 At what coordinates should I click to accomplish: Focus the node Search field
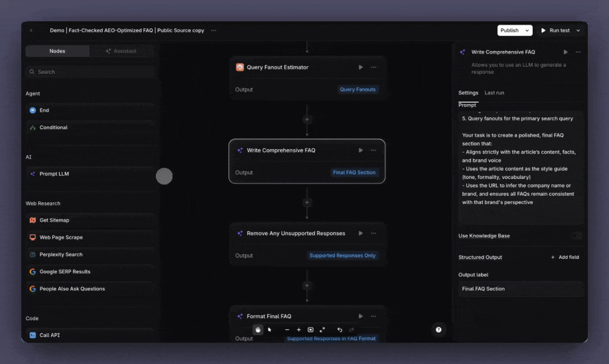pyautogui.click(x=90, y=72)
